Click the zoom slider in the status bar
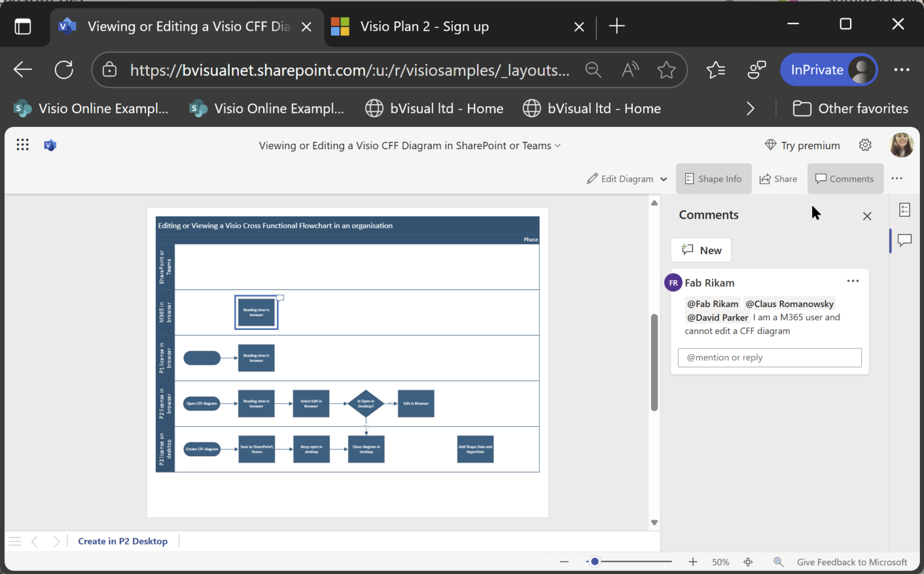The image size is (924, 574). pyautogui.click(x=594, y=561)
